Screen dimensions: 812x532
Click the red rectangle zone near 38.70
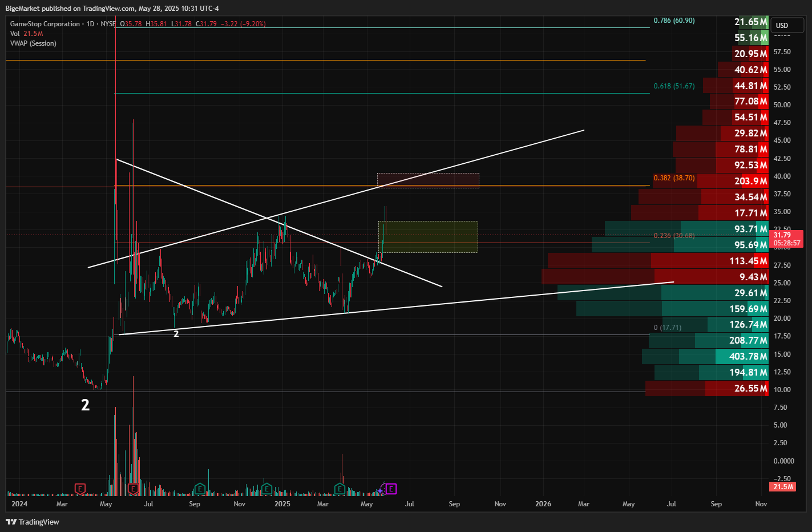(x=428, y=180)
